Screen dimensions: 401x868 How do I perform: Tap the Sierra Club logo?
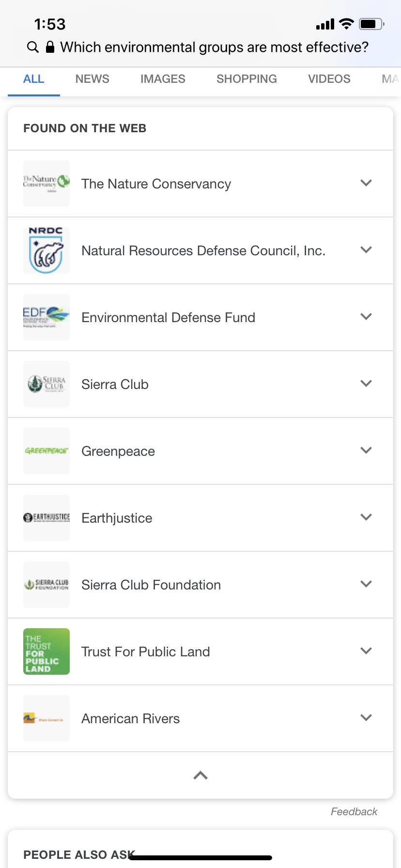46,384
